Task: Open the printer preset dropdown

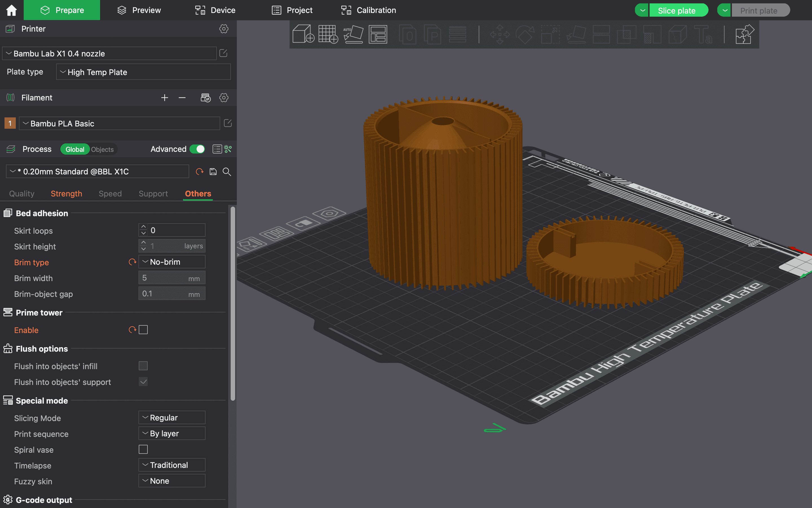Action: 109,53
